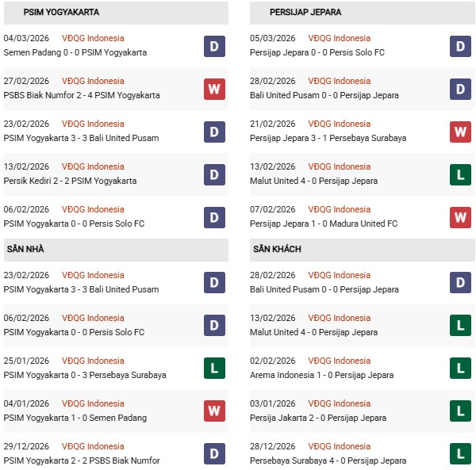Screen dimensions: 476x470
Task: Open the Sân Nhà home section header
Action: (x=25, y=249)
